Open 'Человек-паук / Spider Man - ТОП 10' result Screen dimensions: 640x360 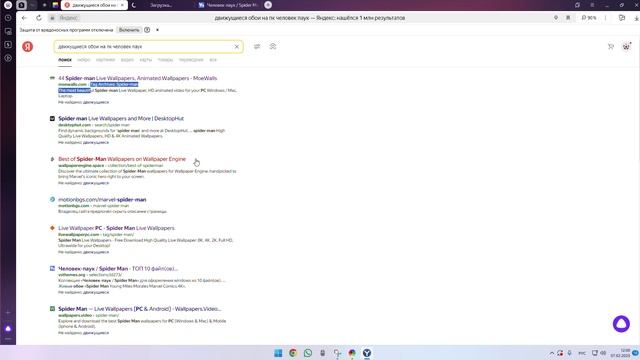coord(118,269)
